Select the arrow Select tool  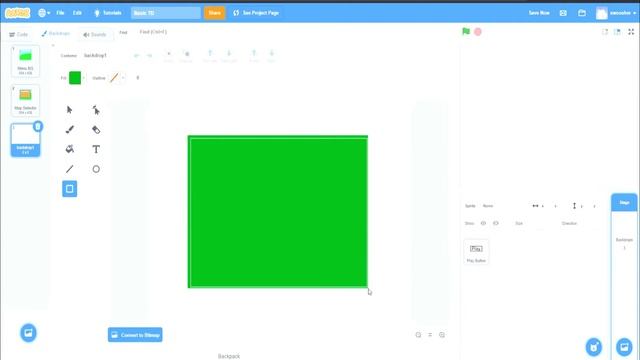(x=69, y=110)
